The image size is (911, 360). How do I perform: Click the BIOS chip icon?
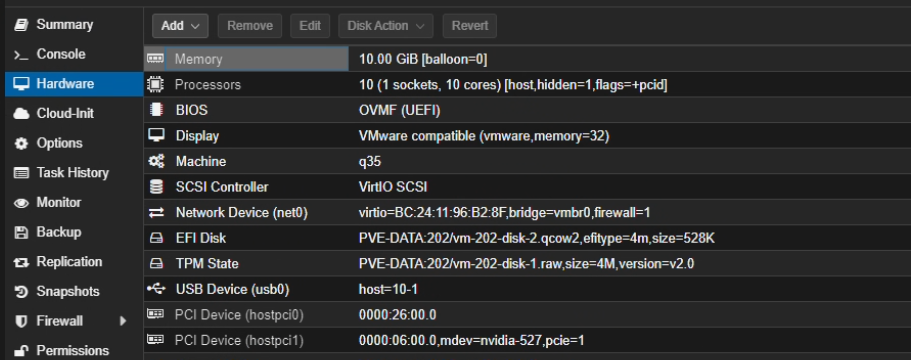[x=155, y=110]
